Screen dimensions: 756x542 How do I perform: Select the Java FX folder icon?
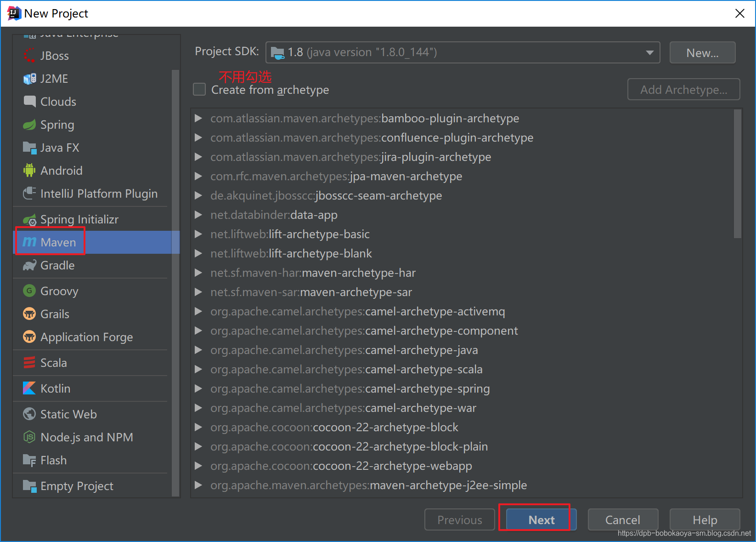(29, 148)
